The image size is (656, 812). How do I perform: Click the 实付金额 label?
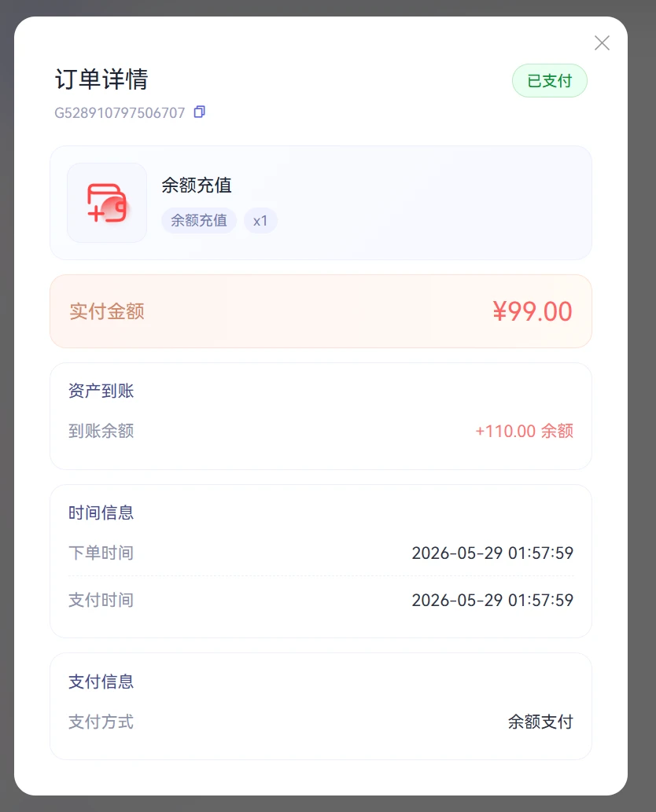coord(107,311)
